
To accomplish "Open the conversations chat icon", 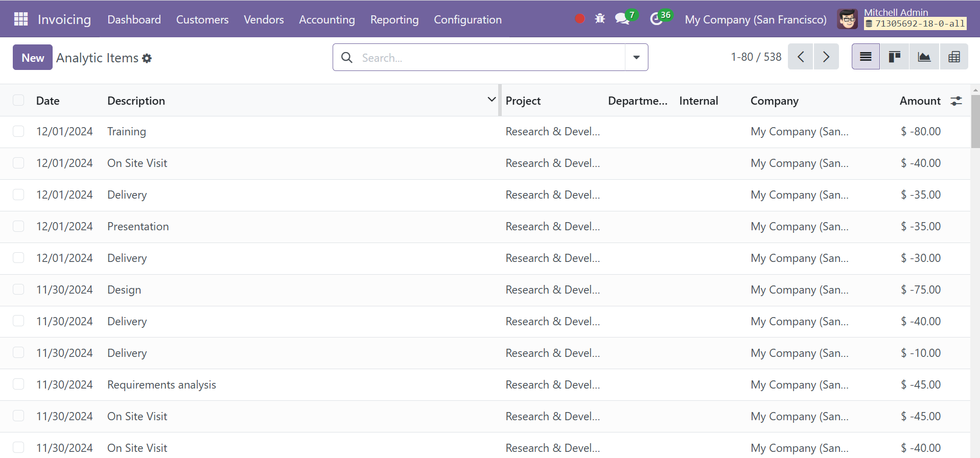I will pos(622,19).
